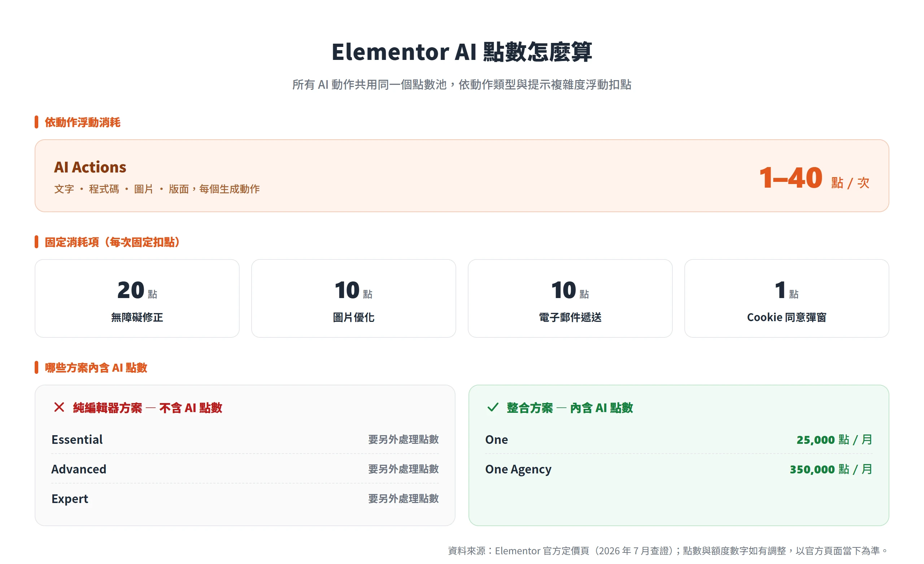Click the '純編輯器方案 — 不含 AI 點數' heading
Viewport: 924px width, 564px height.
click(147, 408)
